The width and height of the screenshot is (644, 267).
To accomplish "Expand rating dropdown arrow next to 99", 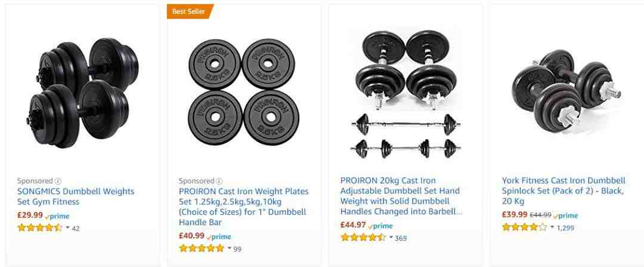I will (229, 248).
